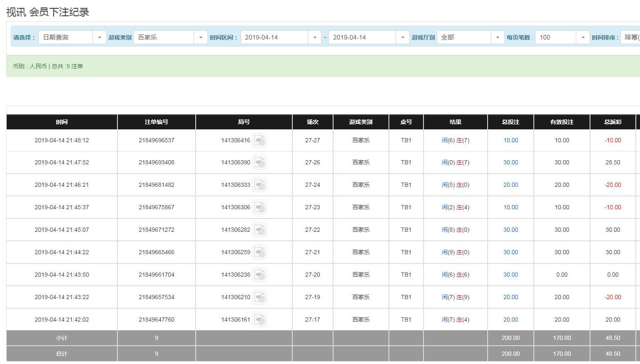Click timestamp 2019-04-14 21:48:12
640x364 pixels.
[x=62, y=140]
